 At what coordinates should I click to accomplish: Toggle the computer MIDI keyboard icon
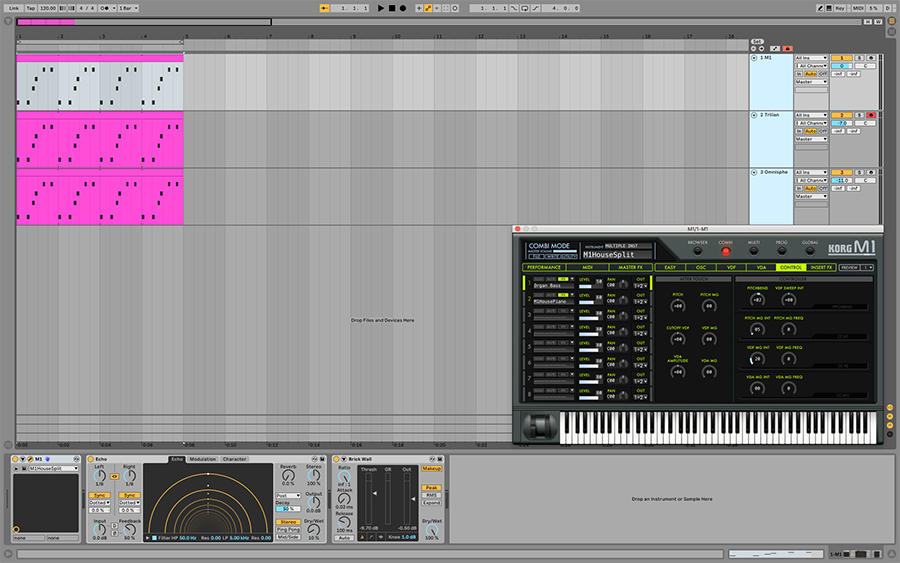[x=829, y=8]
